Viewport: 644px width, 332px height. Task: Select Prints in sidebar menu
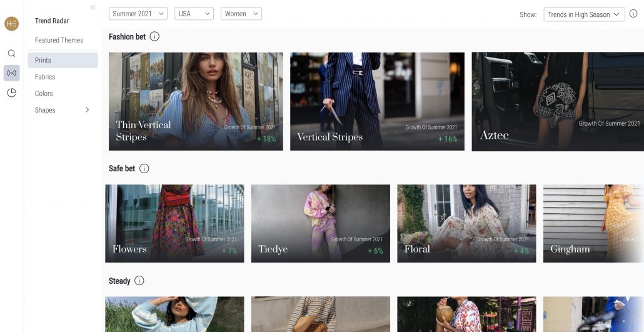click(63, 60)
